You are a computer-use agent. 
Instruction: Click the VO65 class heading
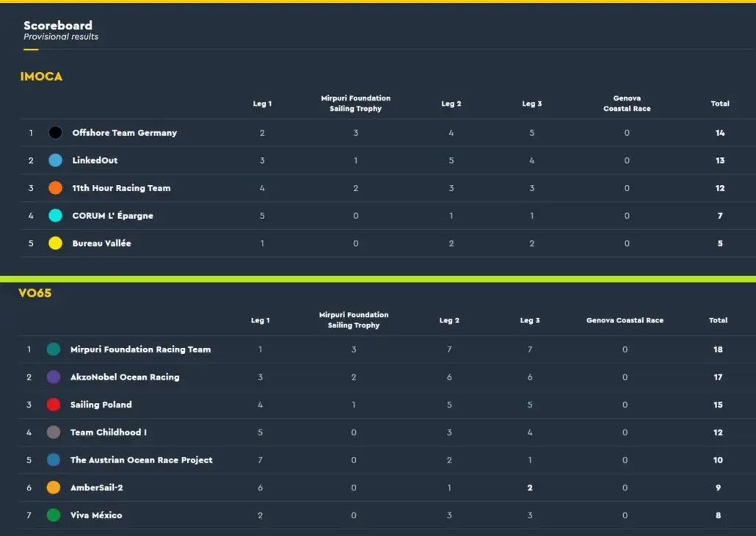pos(34,293)
